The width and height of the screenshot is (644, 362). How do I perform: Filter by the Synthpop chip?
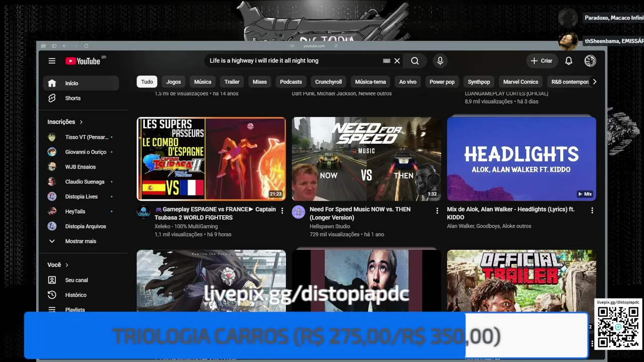click(x=479, y=82)
